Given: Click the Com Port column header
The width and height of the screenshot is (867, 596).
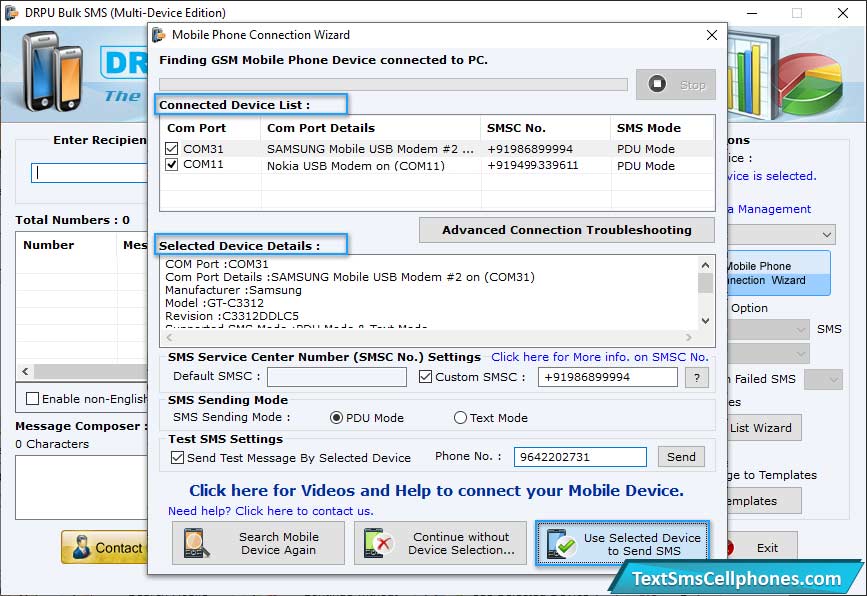Looking at the screenshot, I should pos(196,128).
